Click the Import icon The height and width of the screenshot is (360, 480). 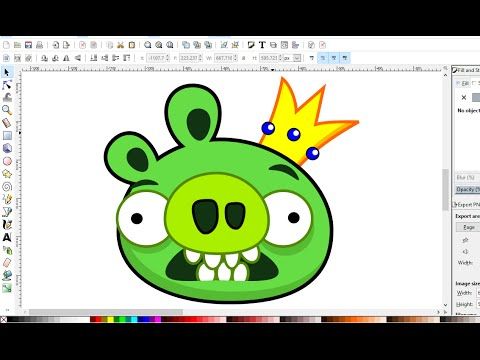tap(56, 45)
